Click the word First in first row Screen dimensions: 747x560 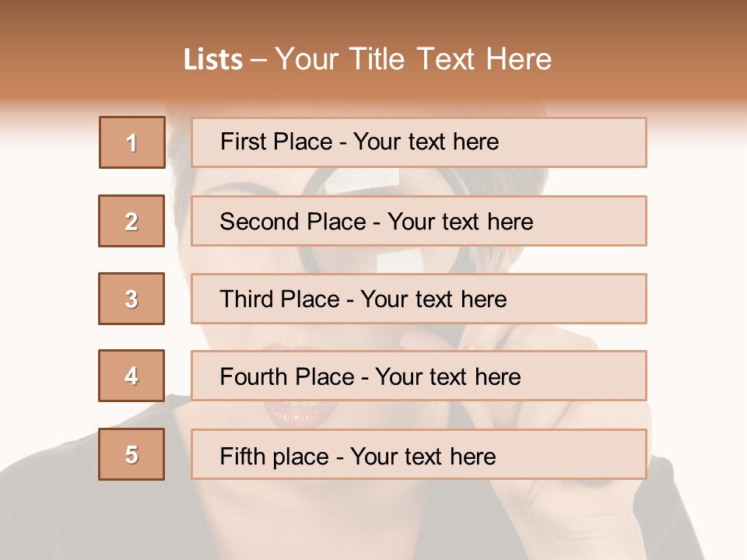tap(244, 142)
